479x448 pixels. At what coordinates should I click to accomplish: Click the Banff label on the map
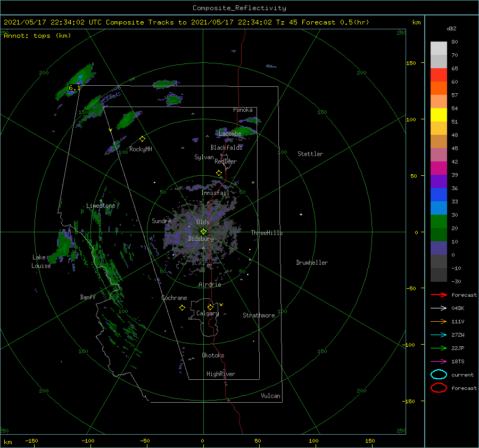[88, 297]
